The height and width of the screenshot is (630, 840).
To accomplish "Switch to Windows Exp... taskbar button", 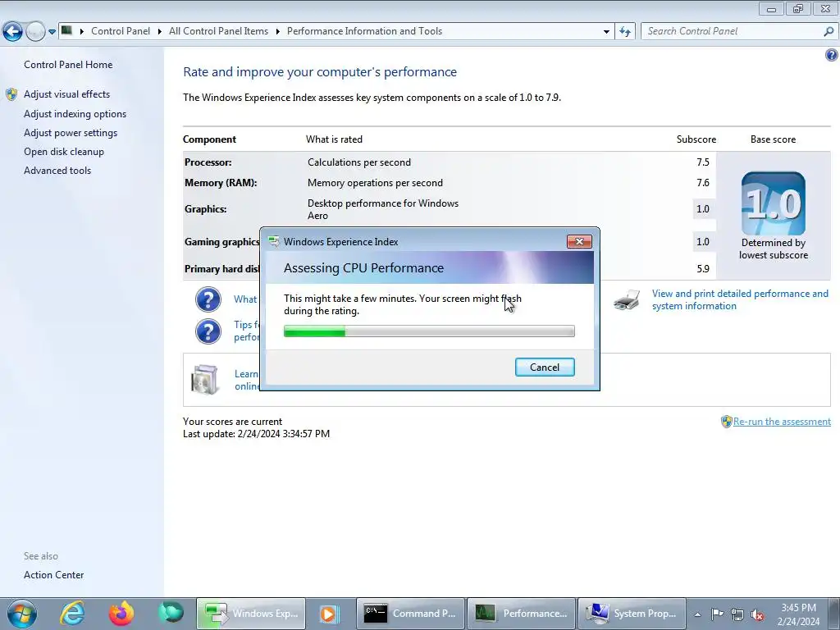I will (251, 614).
